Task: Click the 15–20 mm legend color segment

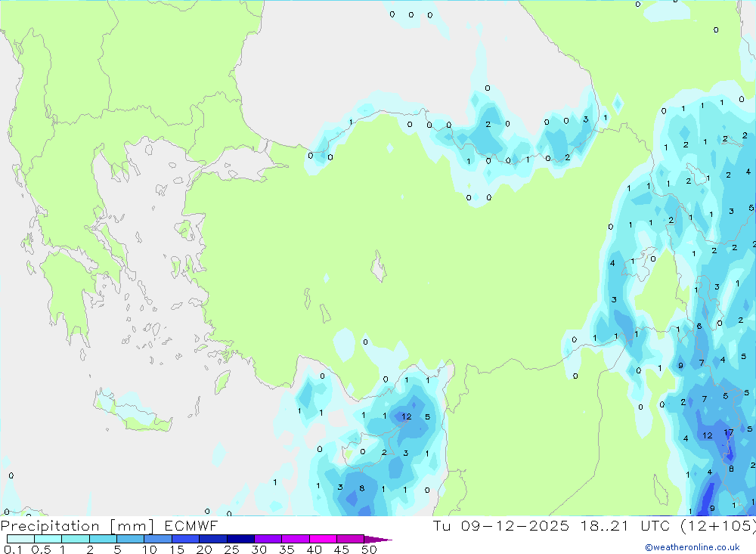Action: tap(186, 539)
